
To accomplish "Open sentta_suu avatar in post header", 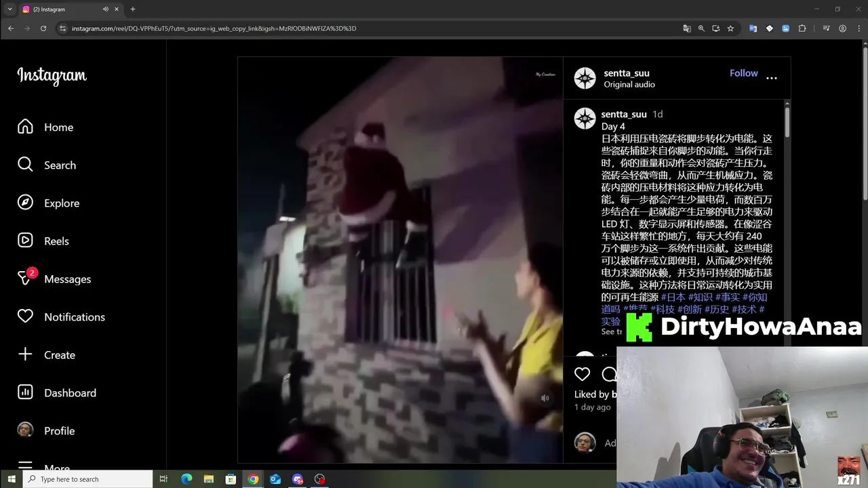I will click(585, 78).
